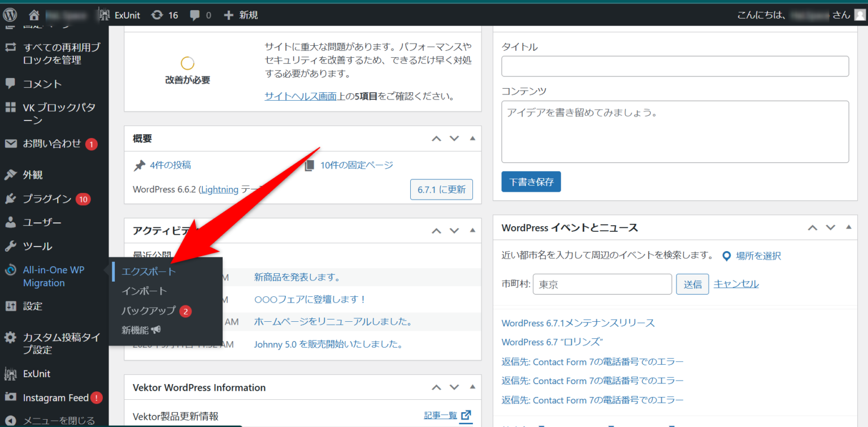The height and width of the screenshot is (427, 868).
Task: Collapse the アクティビティ panel
Action: pyautogui.click(x=472, y=231)
